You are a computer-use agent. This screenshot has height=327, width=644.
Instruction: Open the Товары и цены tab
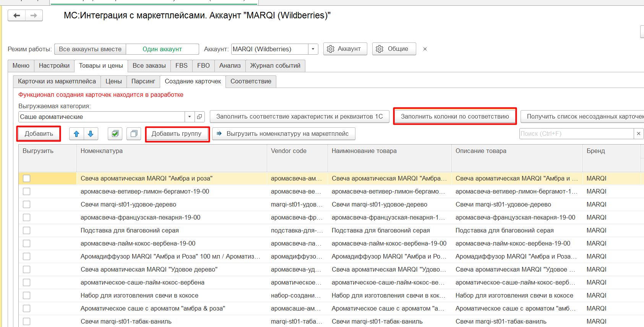tap(101, 66)
